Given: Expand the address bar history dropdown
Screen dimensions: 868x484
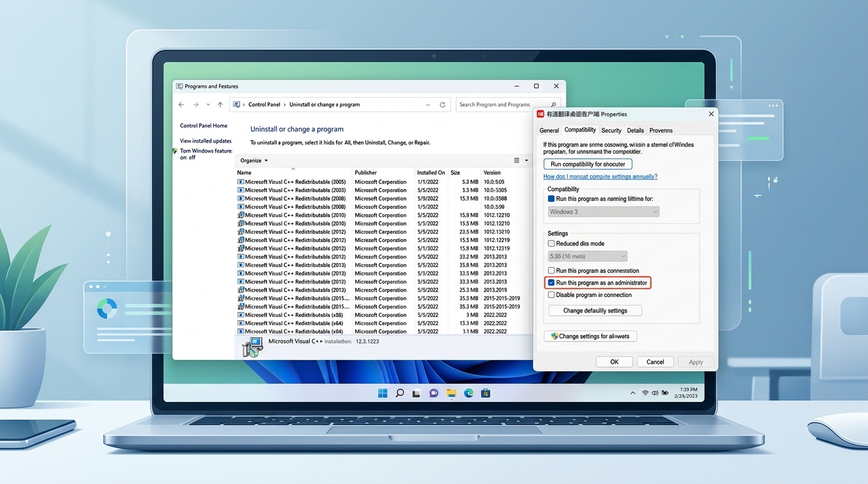Looking at the screenshot, I should pos(428,105).
